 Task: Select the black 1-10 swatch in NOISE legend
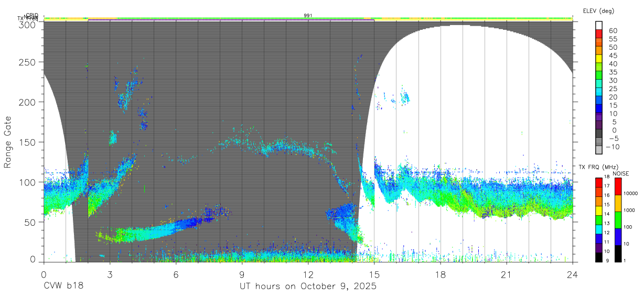pyautogui.click(x=617, y=254)
